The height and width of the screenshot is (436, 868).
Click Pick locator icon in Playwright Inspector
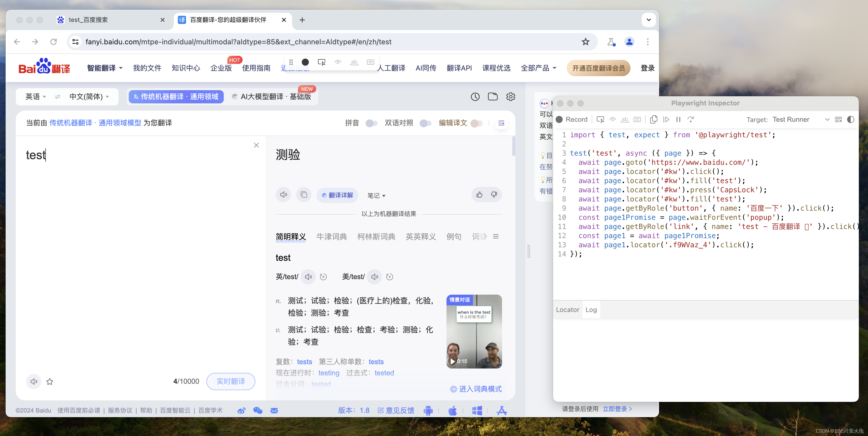point(600,119)
